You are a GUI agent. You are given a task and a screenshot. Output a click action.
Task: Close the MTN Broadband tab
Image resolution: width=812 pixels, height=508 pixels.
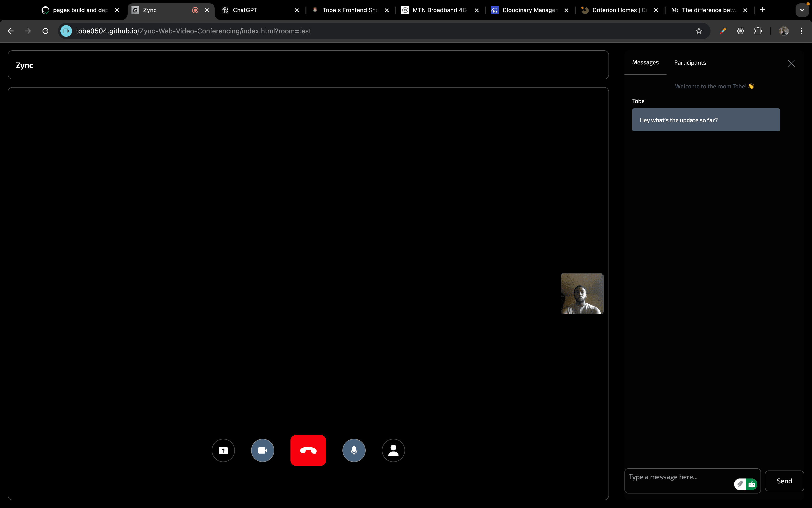477,10
